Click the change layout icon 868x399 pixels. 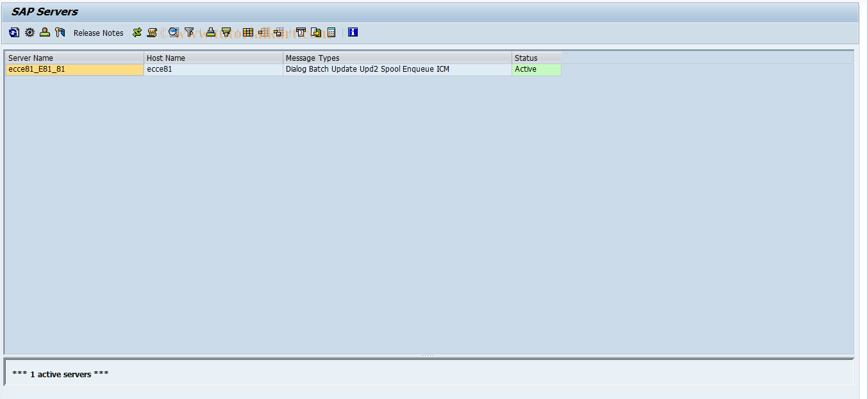pos(263,32)
